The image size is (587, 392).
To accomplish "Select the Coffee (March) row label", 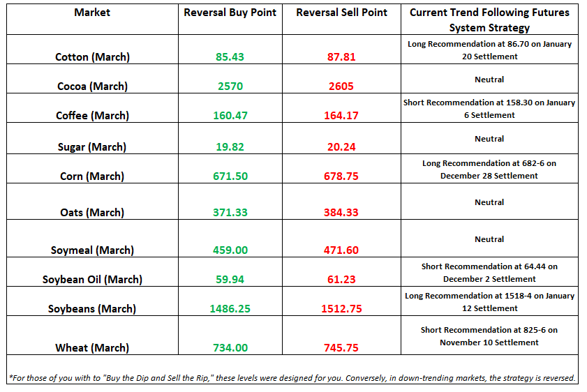I will tap(92, 116).
